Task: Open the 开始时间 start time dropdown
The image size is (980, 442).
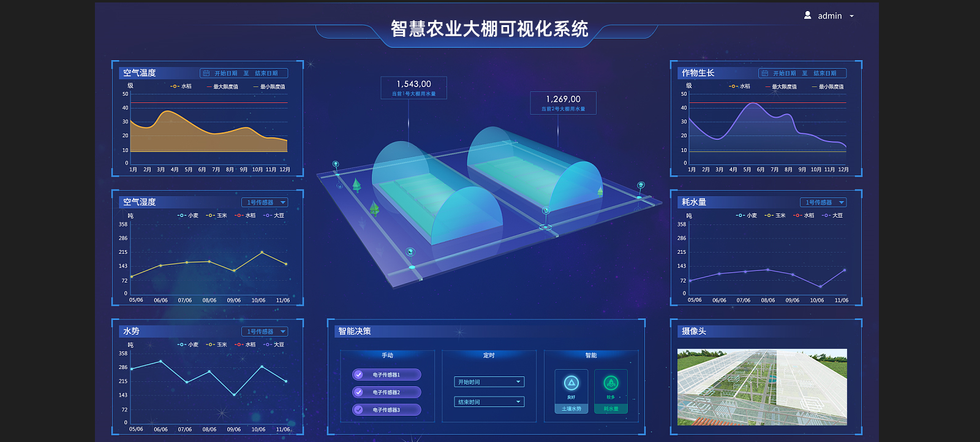Action: [x=489, y=382]
